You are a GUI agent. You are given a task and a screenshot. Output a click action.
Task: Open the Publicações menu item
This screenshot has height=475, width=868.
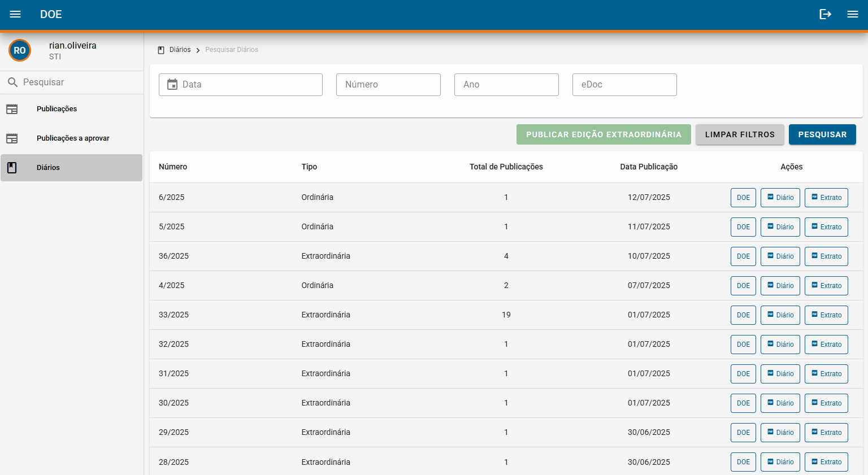click(71, 109)
